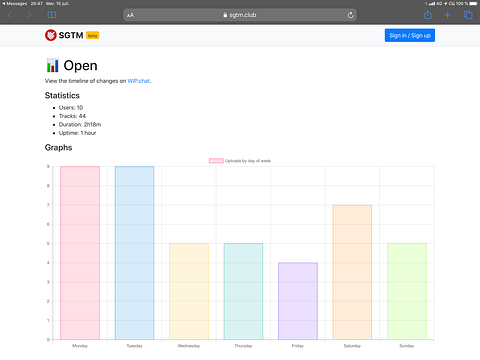Click the beta badge next to SGTM
The width and height of the screenshot is (480, 360).
point(93,35)
